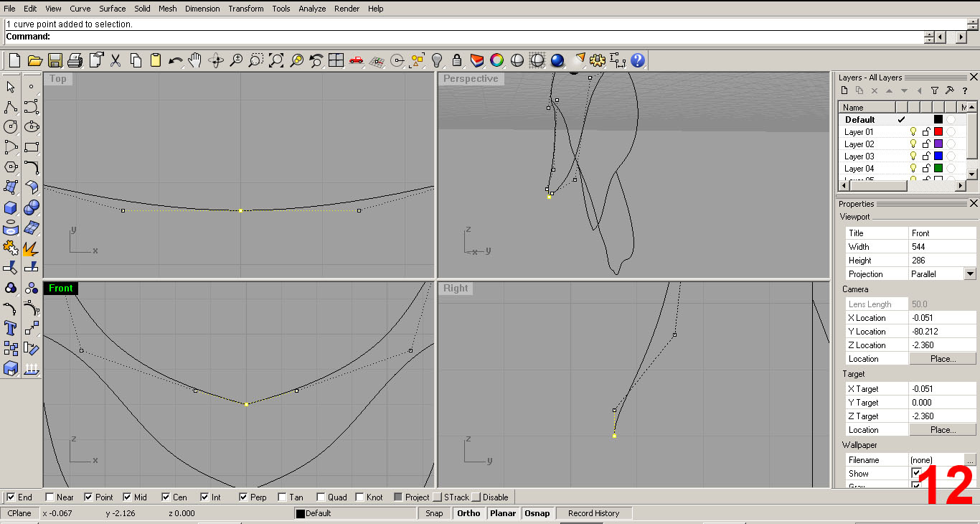Toggle the Mid osnap checkbox
The height and width of the screenshot is (524, 980).
[x=127, y=497]
